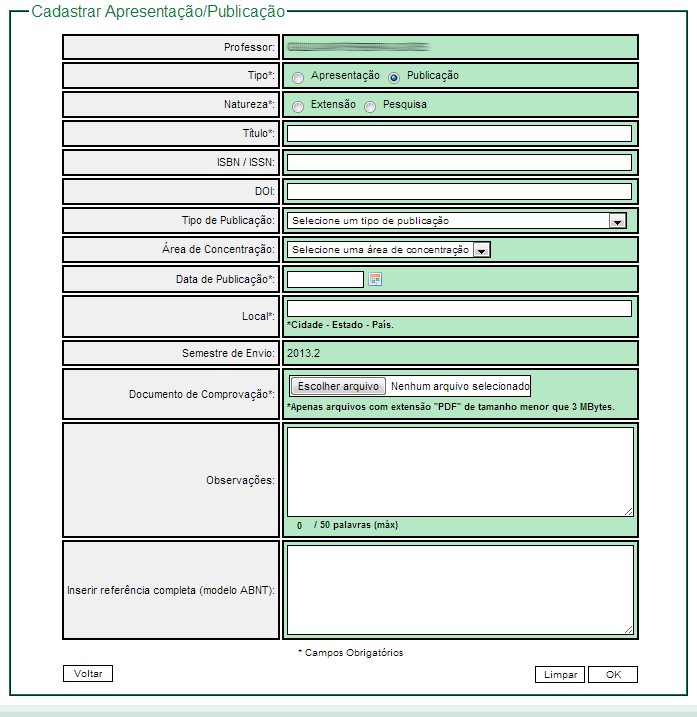Click the 'Nenhum arquivo selecionado' text
Image resolution: width=697 pixels, height=717 pixels.
pos(460,386)
